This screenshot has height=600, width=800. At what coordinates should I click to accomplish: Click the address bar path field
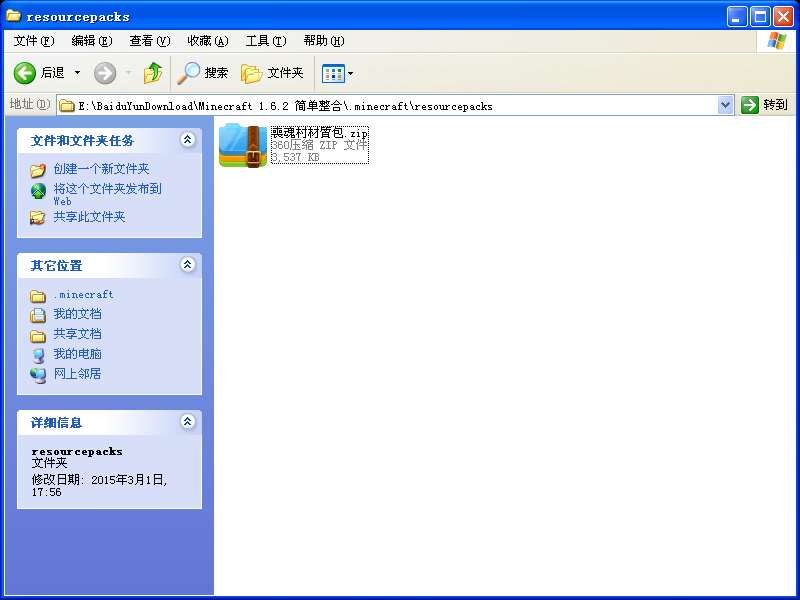(388, 106)
